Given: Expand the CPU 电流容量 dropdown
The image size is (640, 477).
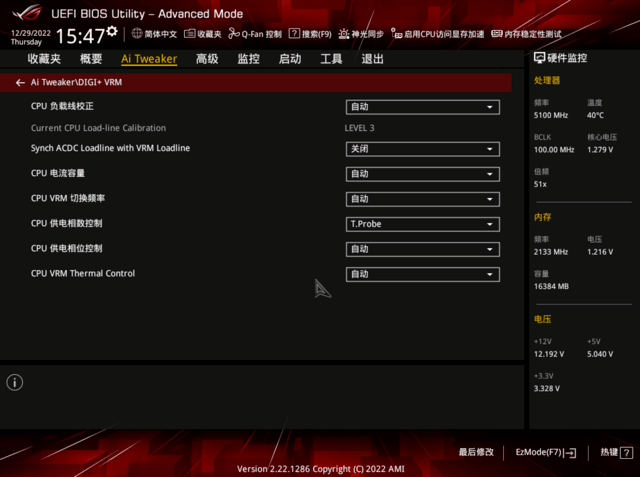Looking at the screenshot, I should coord(422,174).
